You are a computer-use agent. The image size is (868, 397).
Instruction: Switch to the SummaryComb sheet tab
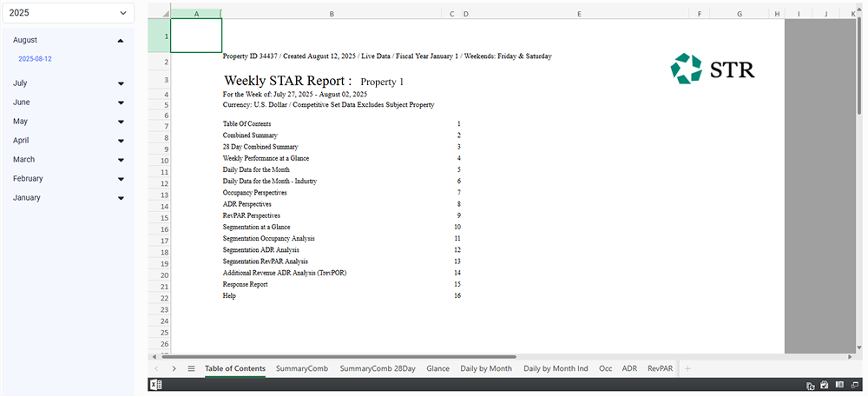click(x=302, y=368)
